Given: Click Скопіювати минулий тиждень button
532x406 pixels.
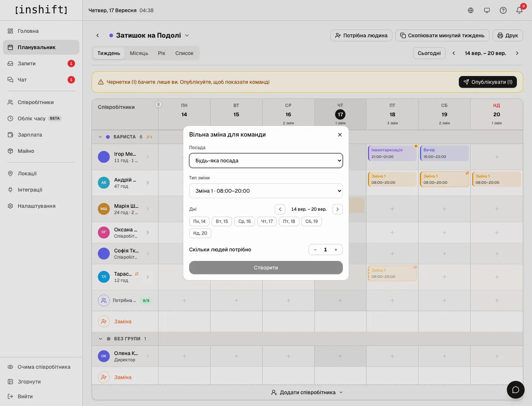Looking at the screenshot, I should click(x=442, y=35).
